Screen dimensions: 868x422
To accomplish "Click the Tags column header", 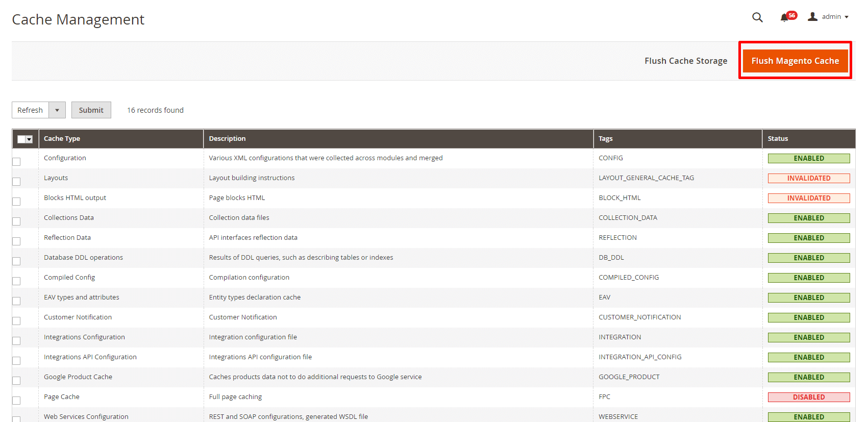I will (605, 139).
